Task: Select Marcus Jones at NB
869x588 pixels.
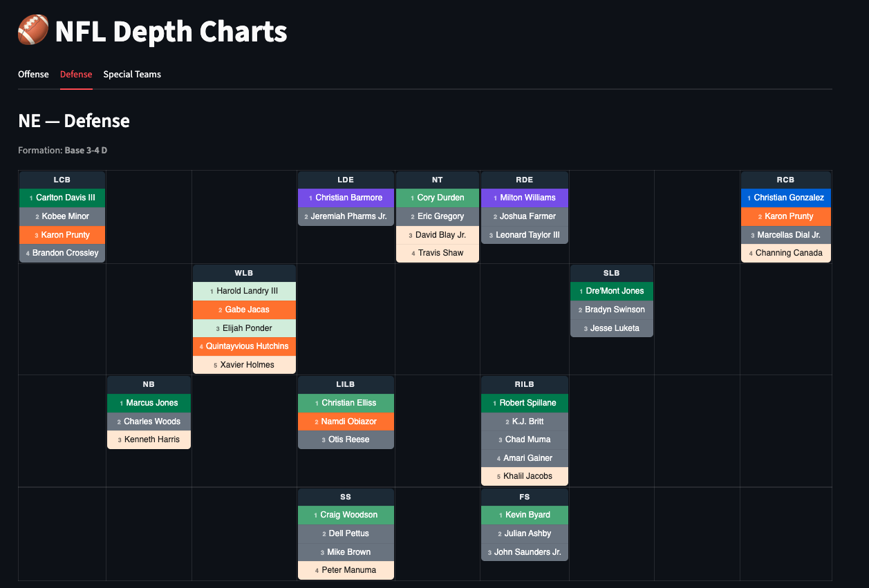Action: coord(149,403)
